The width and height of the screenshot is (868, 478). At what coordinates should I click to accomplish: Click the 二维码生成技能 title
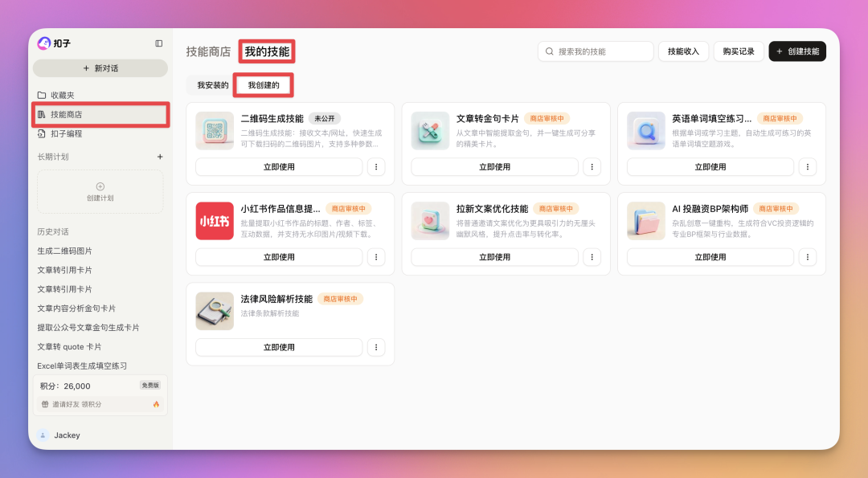click(272, 118)
